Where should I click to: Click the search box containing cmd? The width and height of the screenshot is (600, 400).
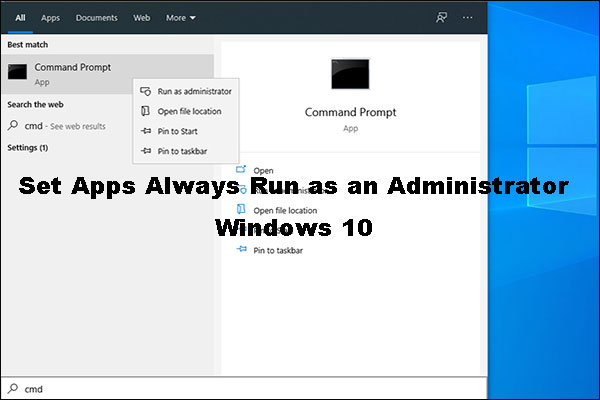pos(244,389)
